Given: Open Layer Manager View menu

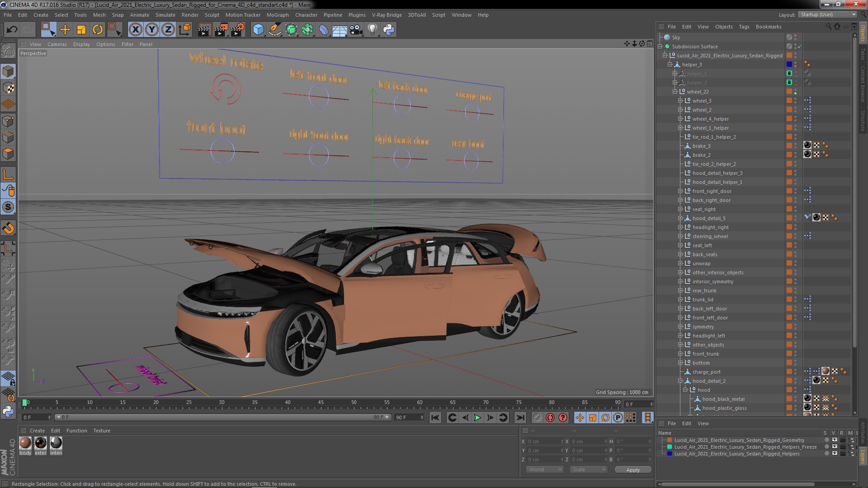Looking at the screenshot, I should 703,423.
